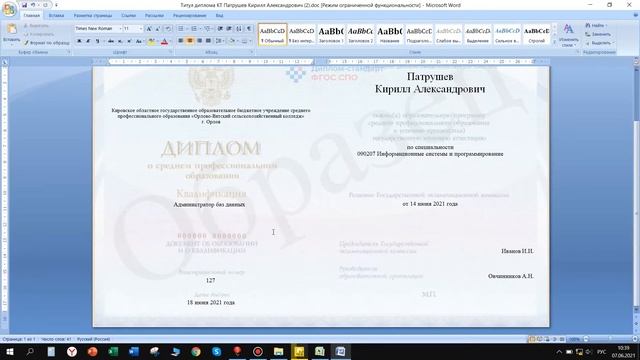The width and height of the screenshot is (640, 360).
Task: Apply strikethrough formatting
Action: coord(111,41)
